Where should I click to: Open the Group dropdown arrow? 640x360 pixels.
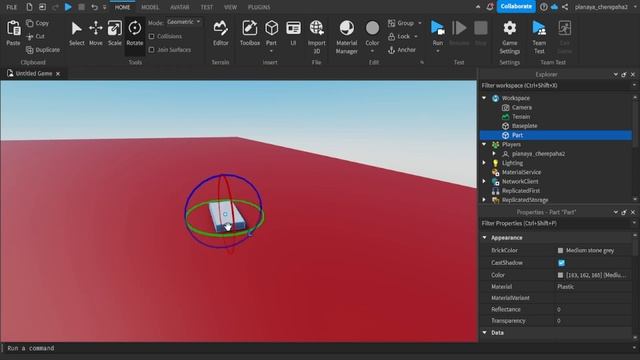pyautogui.click(x=420, y=23)
